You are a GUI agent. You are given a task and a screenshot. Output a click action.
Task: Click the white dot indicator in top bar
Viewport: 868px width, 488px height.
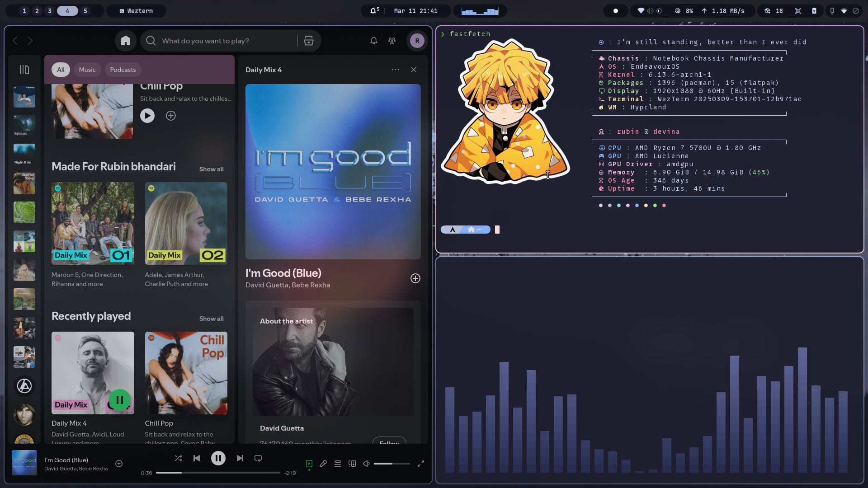[x=616, y=11]
